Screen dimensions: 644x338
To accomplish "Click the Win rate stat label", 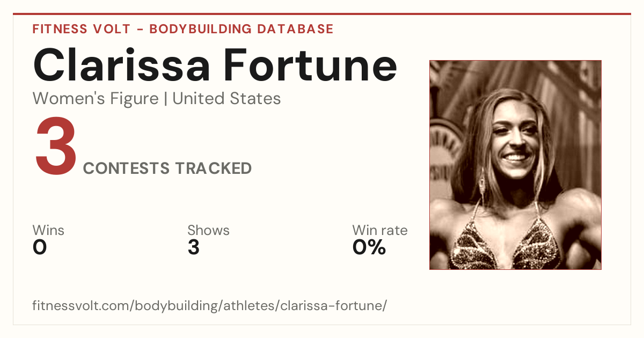I will [380, 231].
